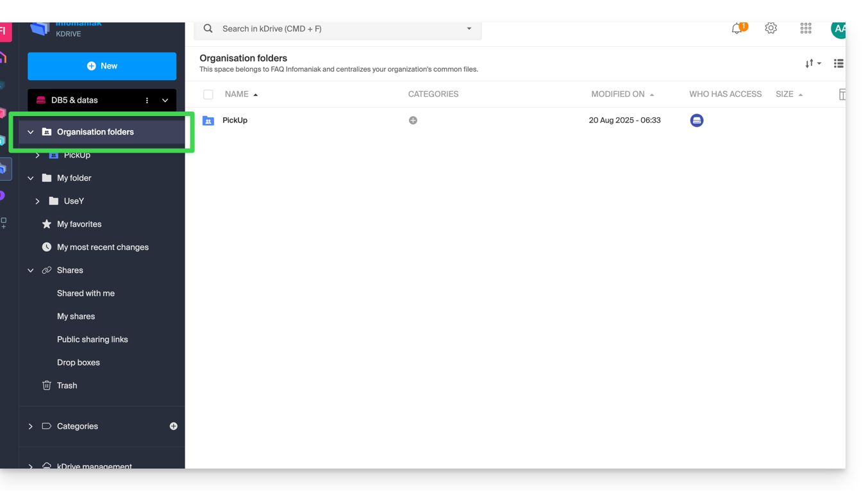Switch to list view layout icon

(x=839, y=63)
